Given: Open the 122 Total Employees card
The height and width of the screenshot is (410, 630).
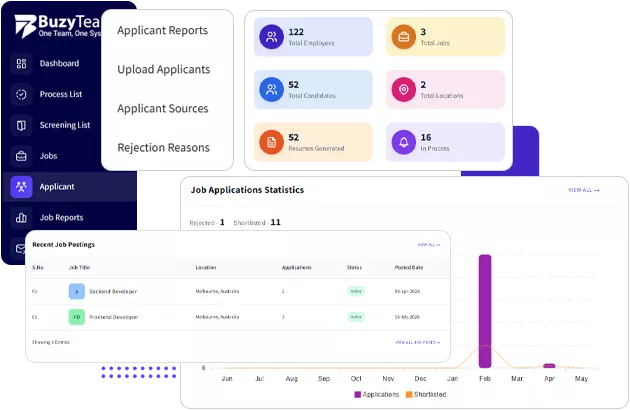Looking at the screenshot, I should 313,37.
